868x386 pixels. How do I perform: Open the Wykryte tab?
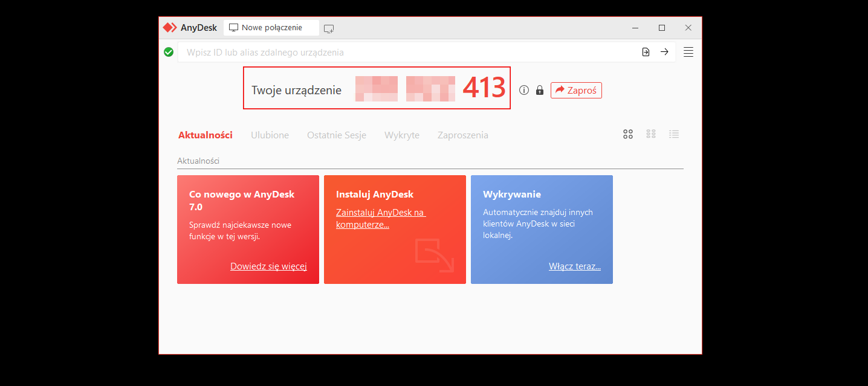pos(402,135)
